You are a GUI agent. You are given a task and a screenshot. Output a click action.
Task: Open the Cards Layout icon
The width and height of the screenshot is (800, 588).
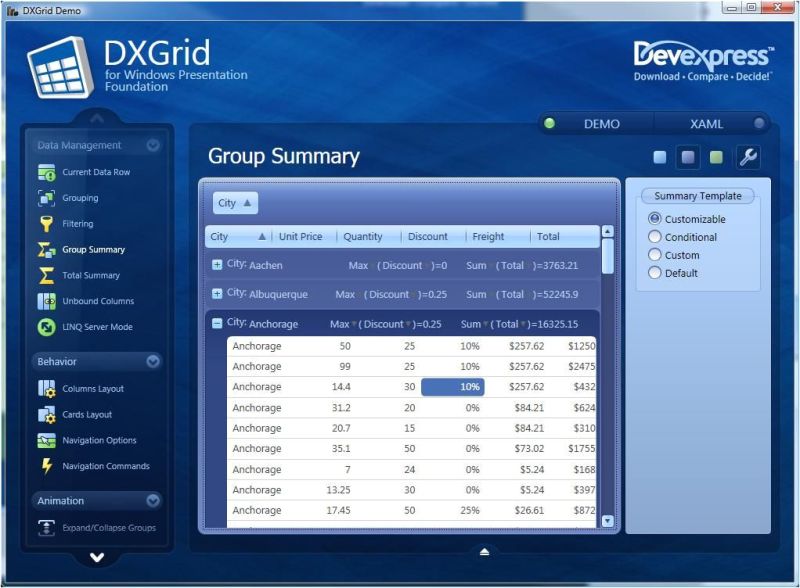coord(46,414)
